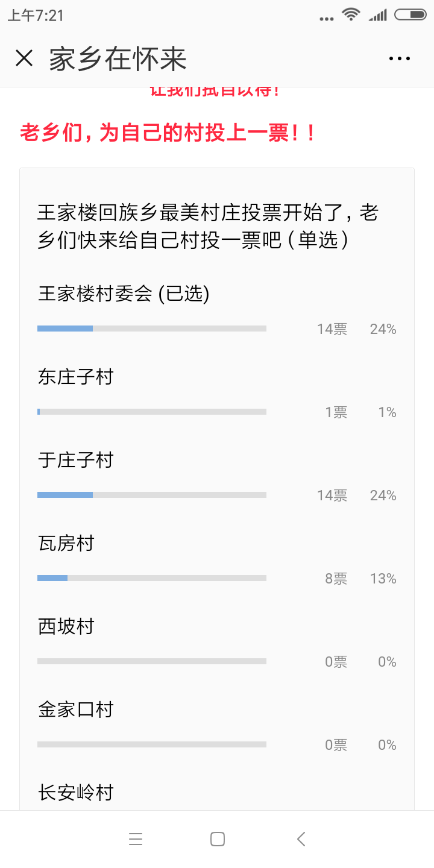This screenshot has height=868, width=434.
Task: Tap the poll question text about 最美村庄
Action: pyautogui.click(x=207, y=227)
